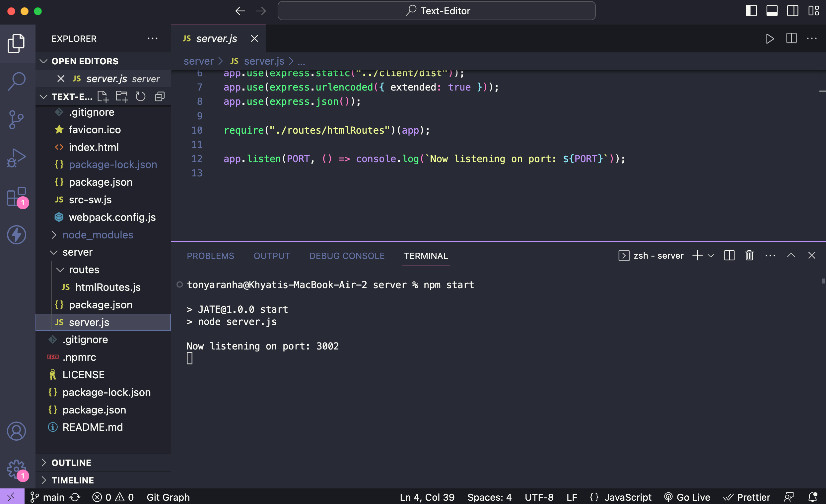Toggle the primary side bar layout
826x504 pixels.
click(751, 11)
